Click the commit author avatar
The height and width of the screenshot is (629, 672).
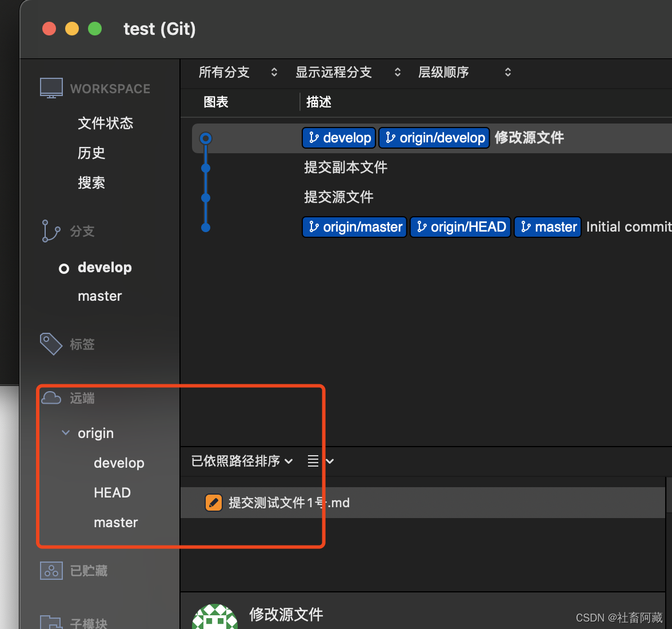(215, 618)
